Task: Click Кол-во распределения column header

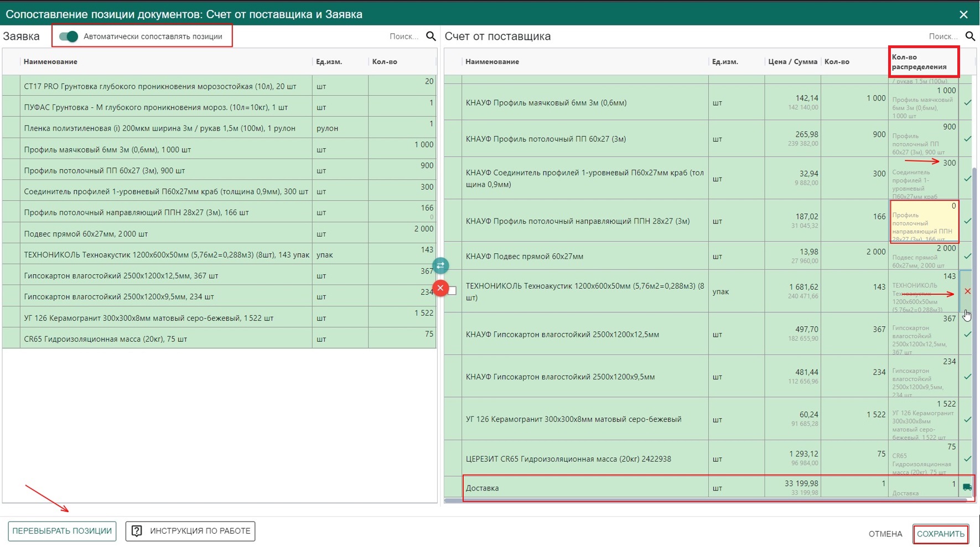Action: click(x=919, y=62)
